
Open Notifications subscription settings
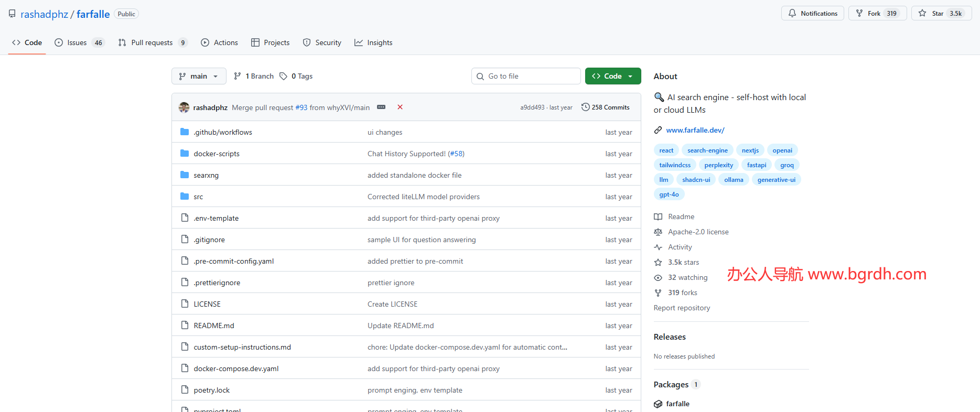click(813, 14)
